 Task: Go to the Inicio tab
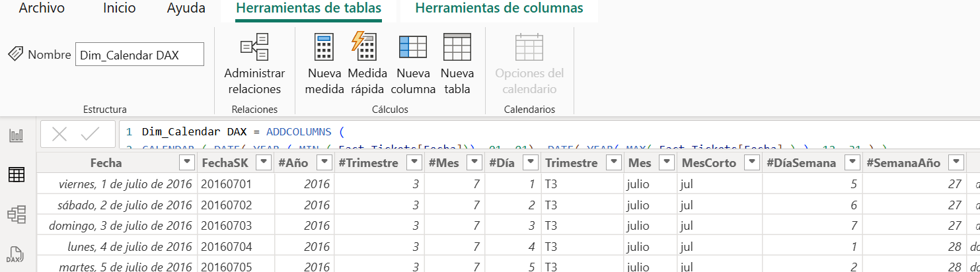120,9
